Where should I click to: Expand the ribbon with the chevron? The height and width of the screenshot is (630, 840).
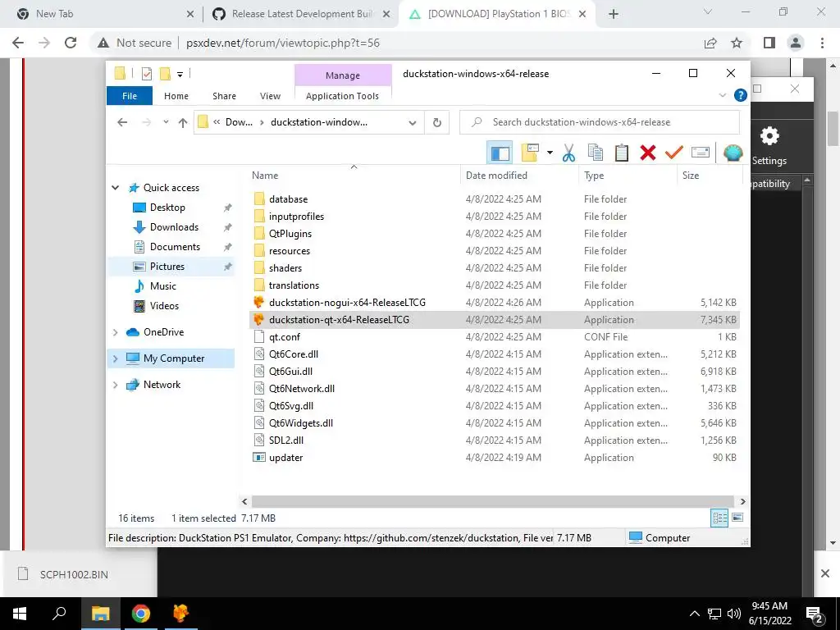722,95
